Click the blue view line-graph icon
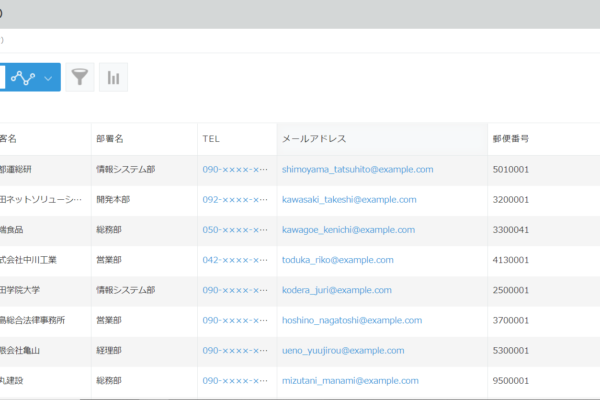Image resolution: width=600 pixels, height=400 pixels. coord(23,77)
